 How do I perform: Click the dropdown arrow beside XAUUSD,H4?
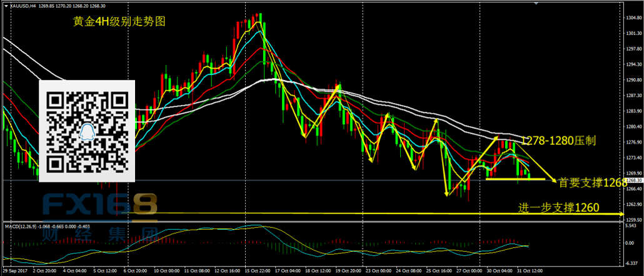(5, 4)
